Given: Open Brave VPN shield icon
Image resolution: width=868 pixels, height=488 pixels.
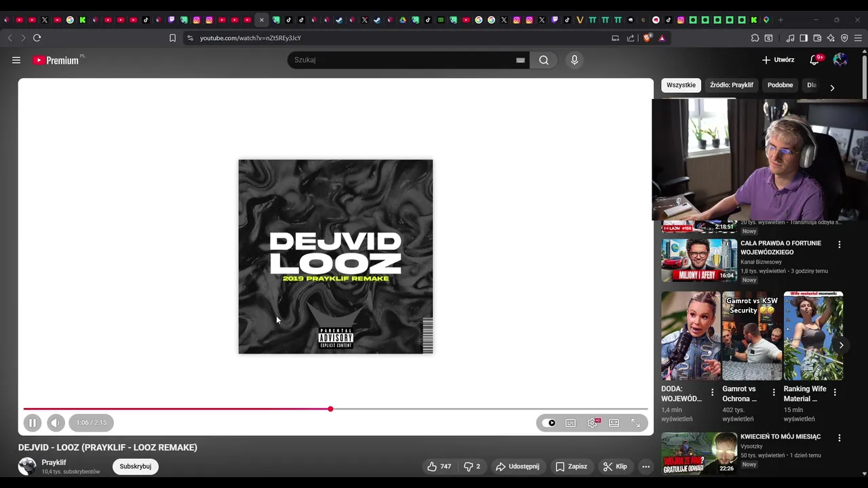Looking at the screenshot, I should tap(844, 38).
